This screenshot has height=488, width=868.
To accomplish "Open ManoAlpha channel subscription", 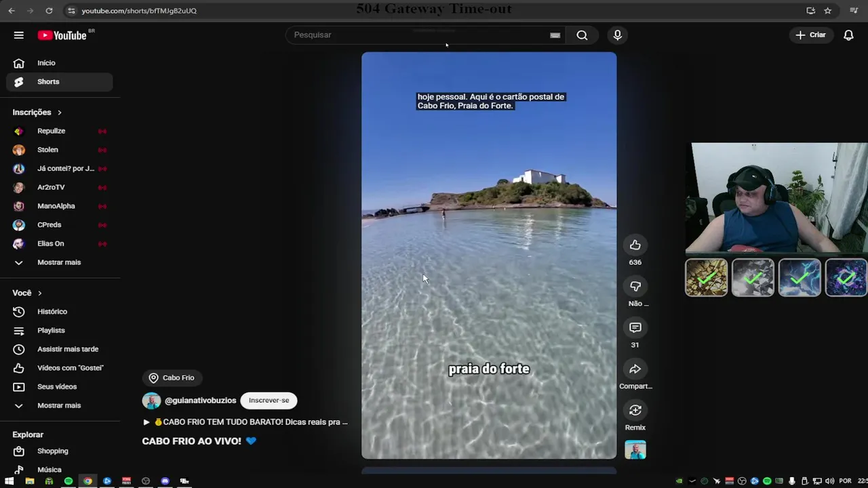I will (x=60, y=206).
